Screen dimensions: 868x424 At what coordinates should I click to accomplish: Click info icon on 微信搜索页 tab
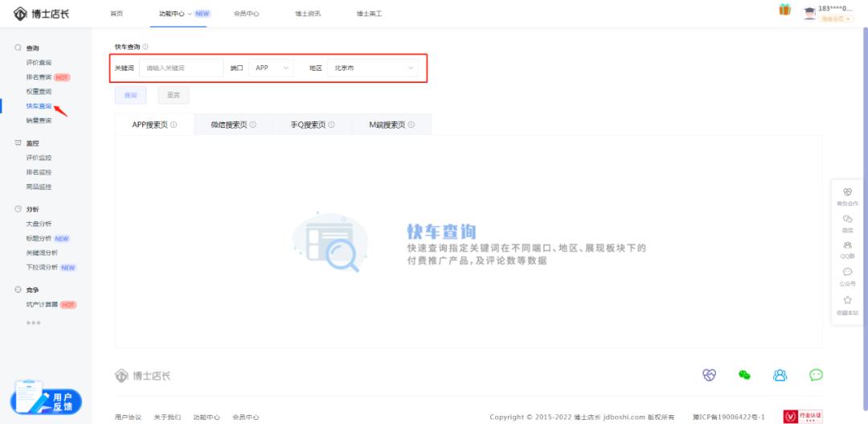(x=253, y=125)
